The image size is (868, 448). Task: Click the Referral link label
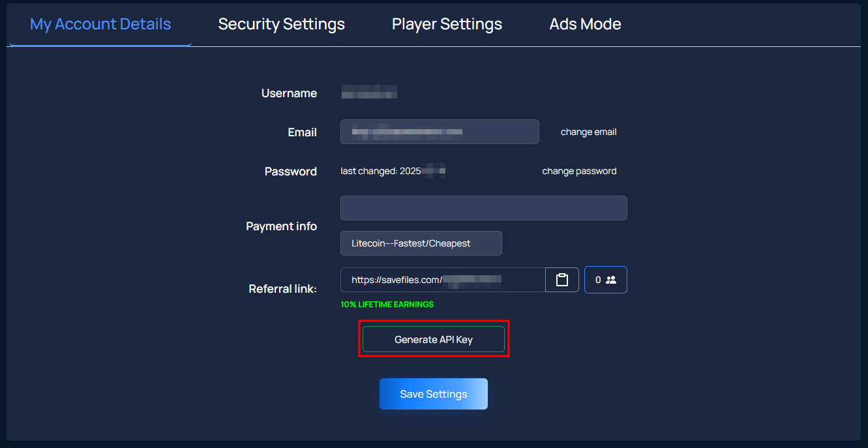pos(282,288)
